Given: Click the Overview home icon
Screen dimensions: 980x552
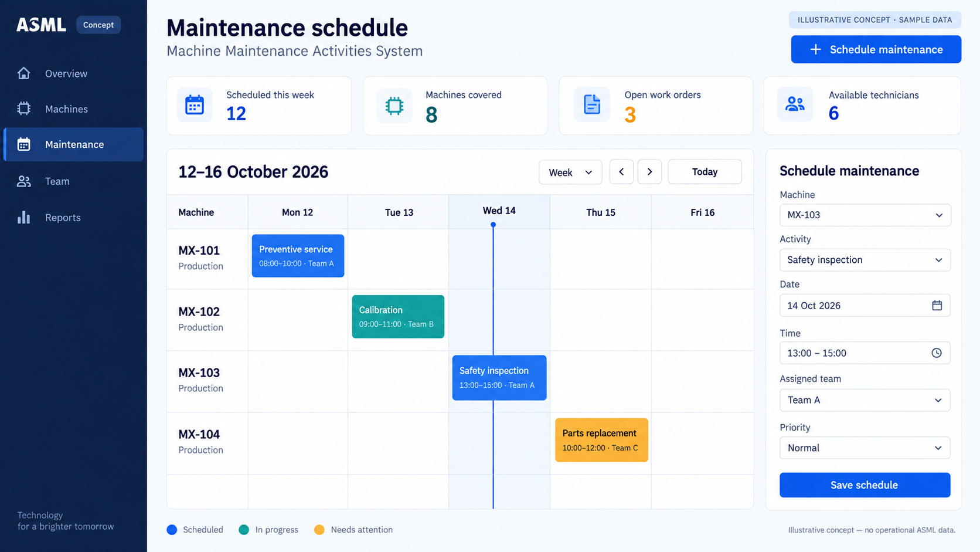Looking at the screenshot, I should click(23, 73).
